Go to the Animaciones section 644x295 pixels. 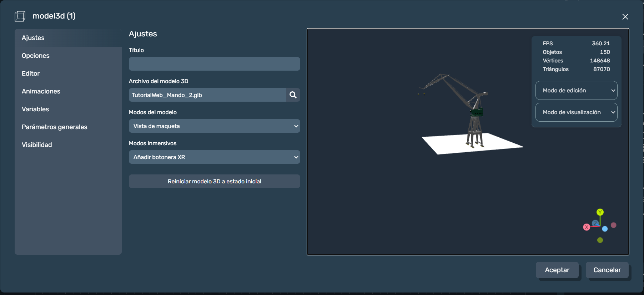coord(68,91)
